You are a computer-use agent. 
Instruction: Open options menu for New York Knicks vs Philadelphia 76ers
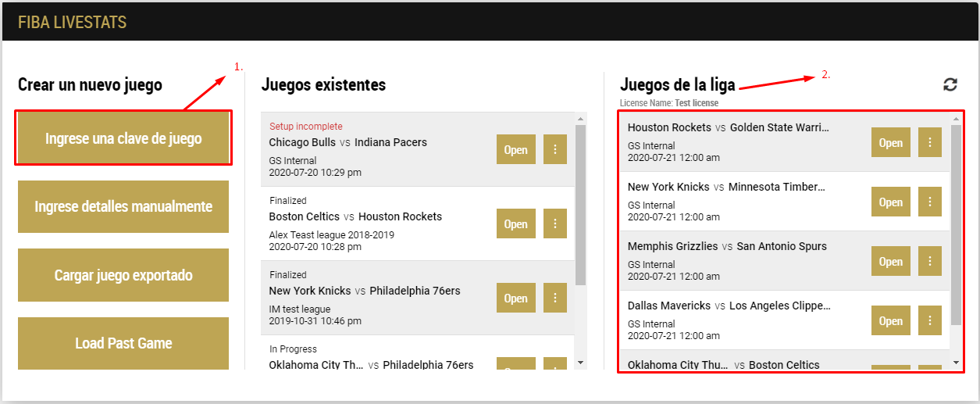pyautogui.click(x=554, y=298)
